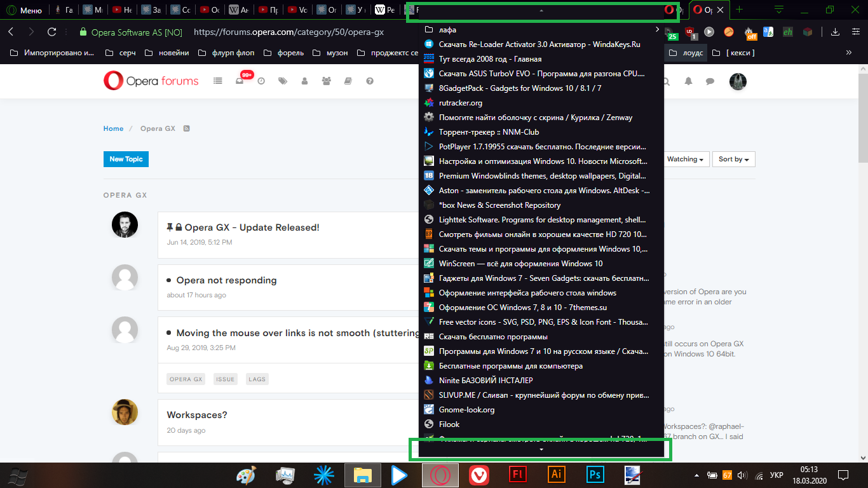Click the LAGS tag label
The width and height of the screenshot is (868, 488).
tap(257, 379)
